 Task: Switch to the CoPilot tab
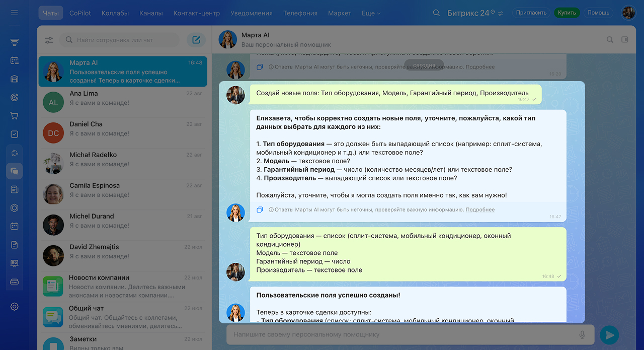[80, 13]
